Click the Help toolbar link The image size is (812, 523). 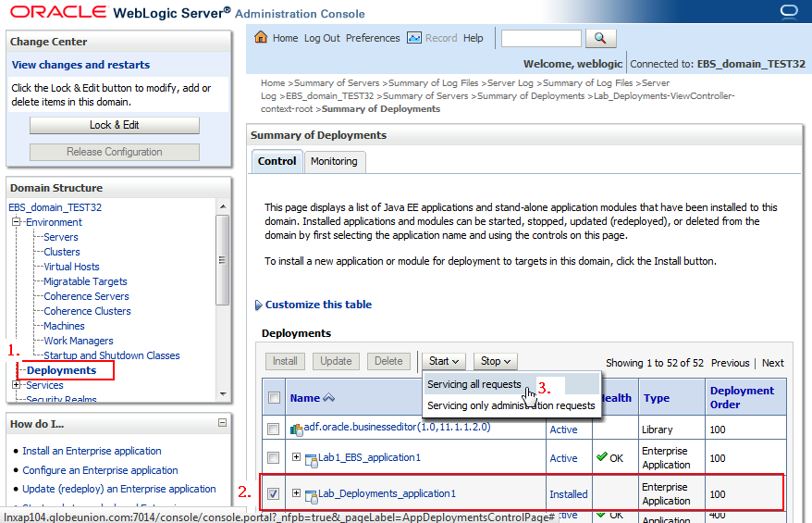473,38
